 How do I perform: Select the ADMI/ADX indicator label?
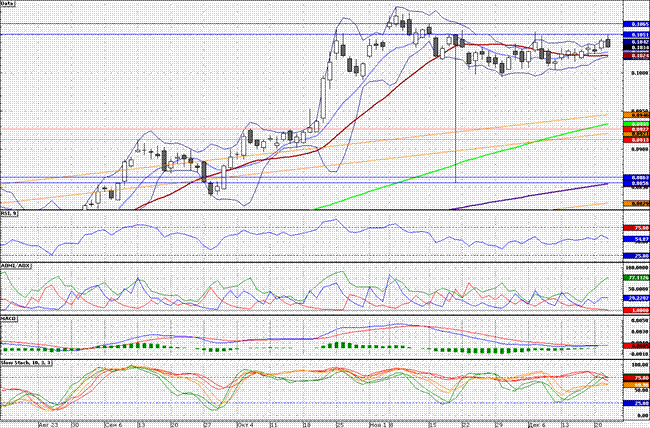pos(15,265)
